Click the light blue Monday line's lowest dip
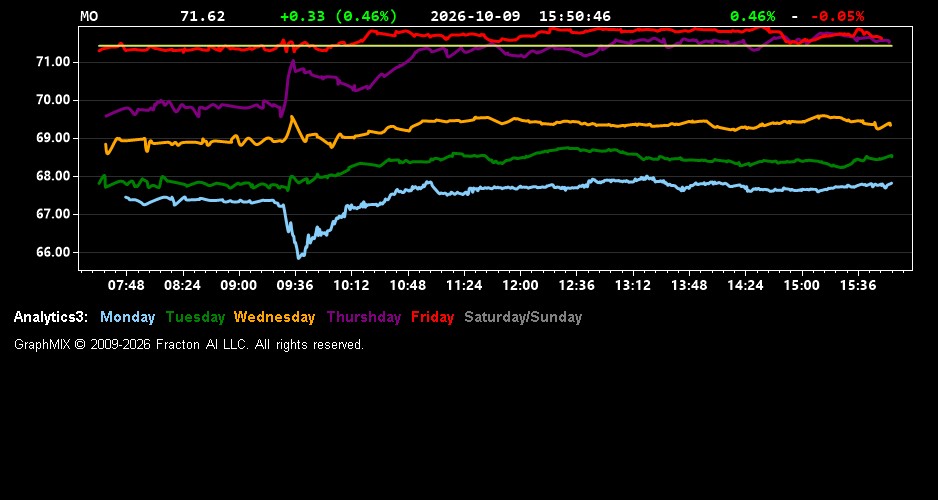The image size is (938, 500). pyautogui.click(x=299, y=257)
